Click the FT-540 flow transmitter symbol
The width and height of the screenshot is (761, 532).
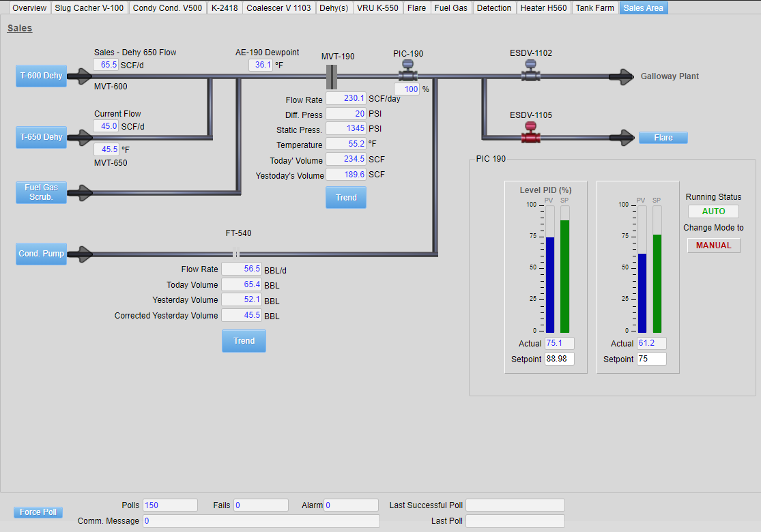tap(236, 253)
